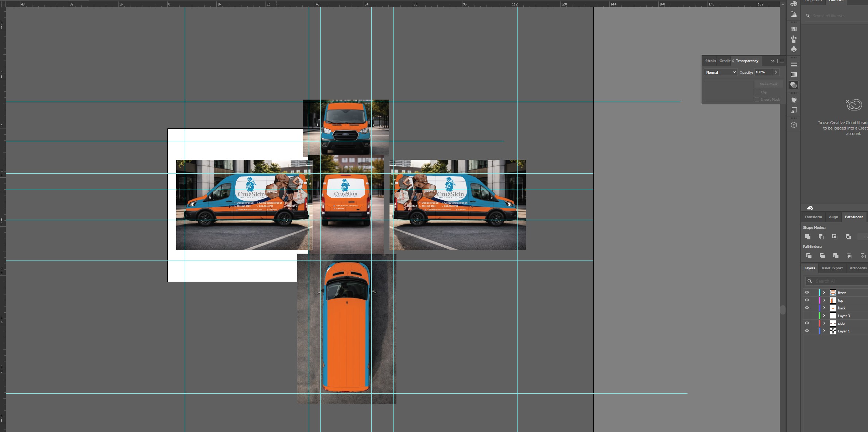Open the 3D and Materials cube icon
Viewport: 868px width, 432px height.
(x=794, y=125)
